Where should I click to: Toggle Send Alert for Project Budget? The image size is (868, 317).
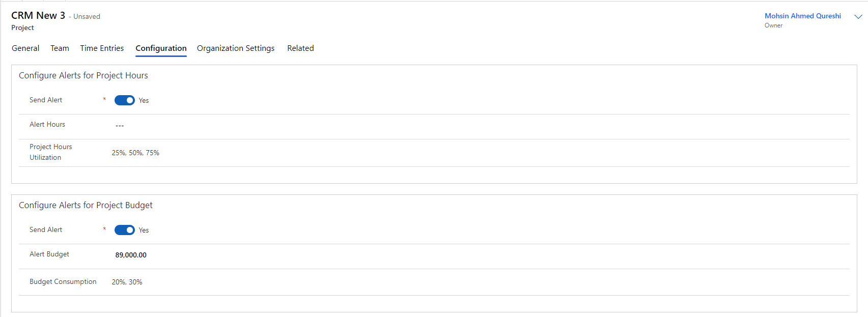click(124, 230)
